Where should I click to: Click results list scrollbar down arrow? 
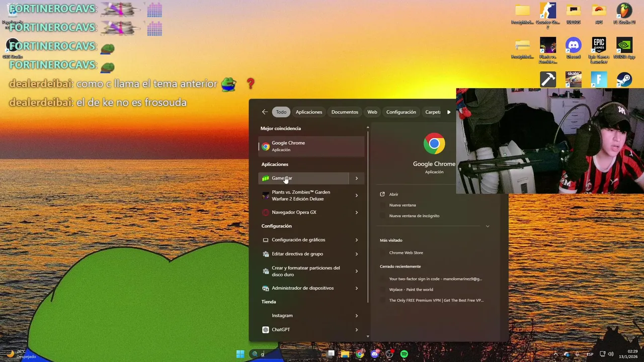tap(368, 336)
